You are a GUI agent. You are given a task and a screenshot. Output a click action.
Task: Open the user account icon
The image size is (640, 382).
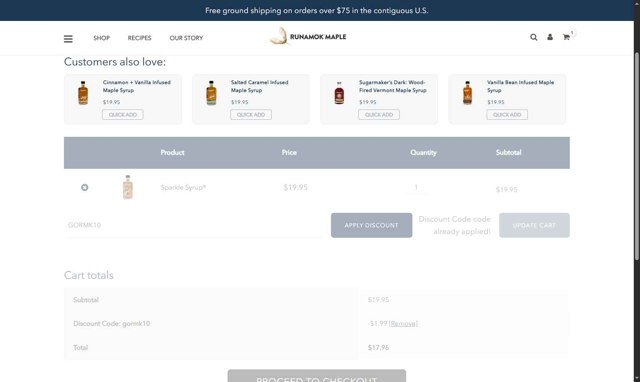550,37
